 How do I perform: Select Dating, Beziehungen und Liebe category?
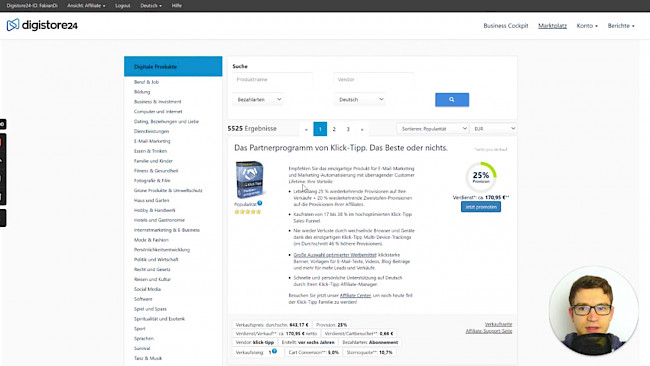166,121
